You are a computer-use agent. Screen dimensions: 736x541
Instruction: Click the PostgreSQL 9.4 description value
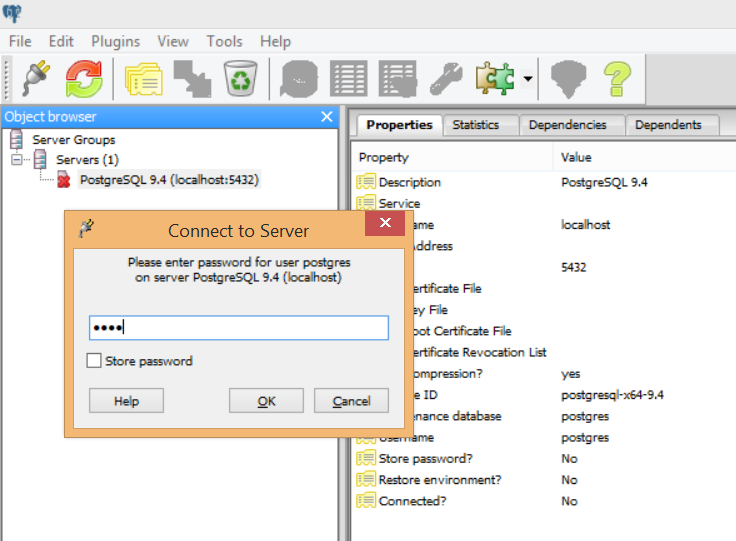(x=604, y=182)
